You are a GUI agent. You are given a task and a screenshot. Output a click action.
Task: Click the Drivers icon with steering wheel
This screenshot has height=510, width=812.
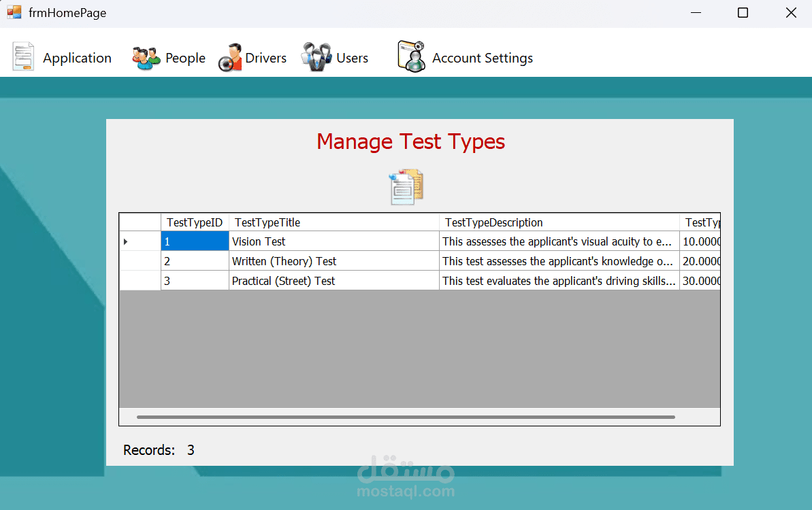click(230, 57)
